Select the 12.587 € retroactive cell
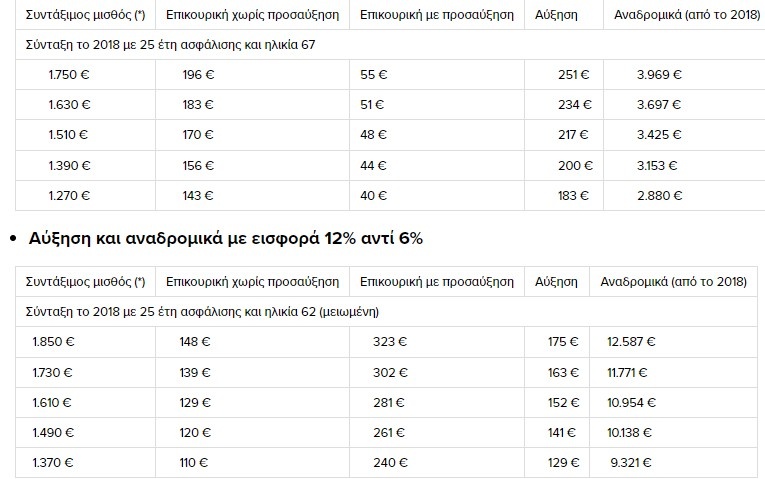Image resolution: width=765 pixels, height=479 pixels. tap(631, 342)
